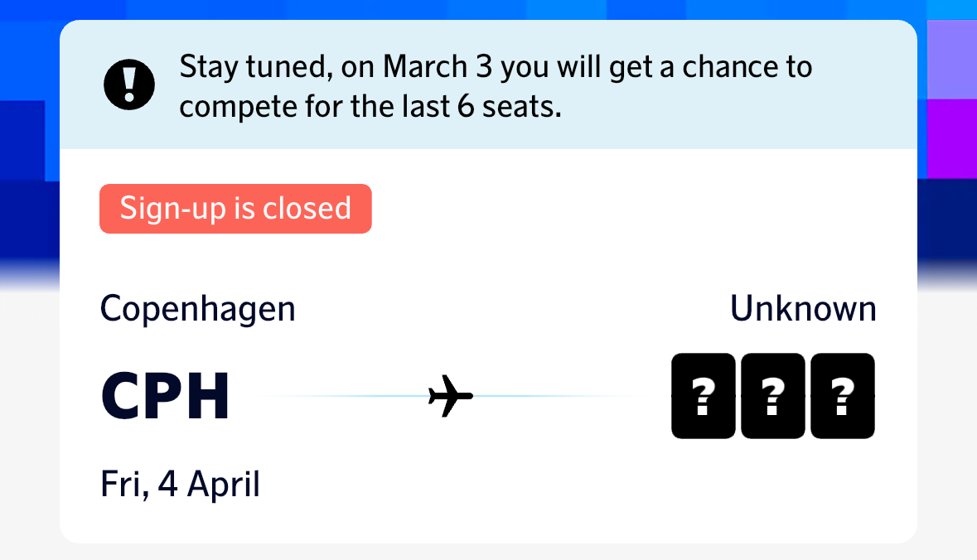Click the bold CPH airport code

click(165, 396)
